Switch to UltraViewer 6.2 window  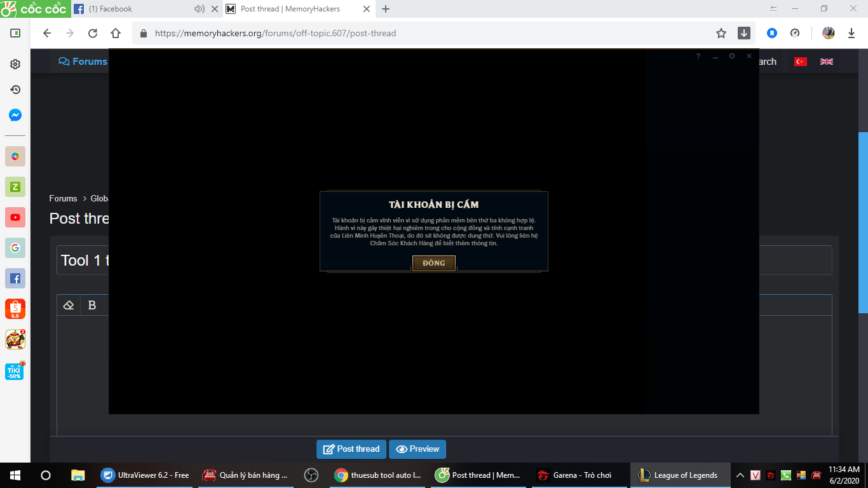(146, 475)
